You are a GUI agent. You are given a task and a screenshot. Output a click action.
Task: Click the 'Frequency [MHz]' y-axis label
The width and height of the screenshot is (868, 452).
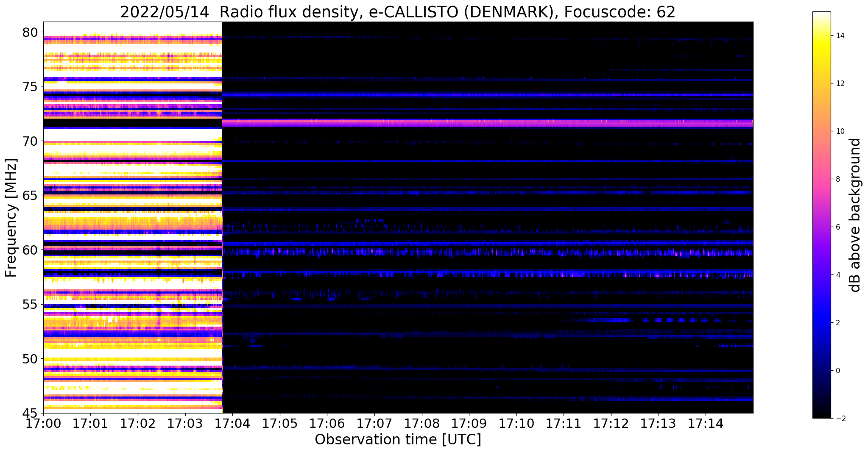(11, 218)
